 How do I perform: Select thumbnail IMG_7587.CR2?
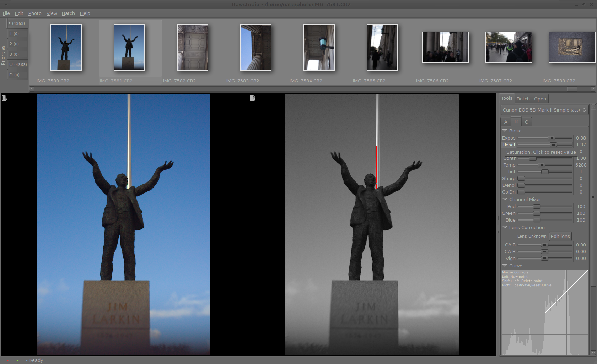coord(509,47)
